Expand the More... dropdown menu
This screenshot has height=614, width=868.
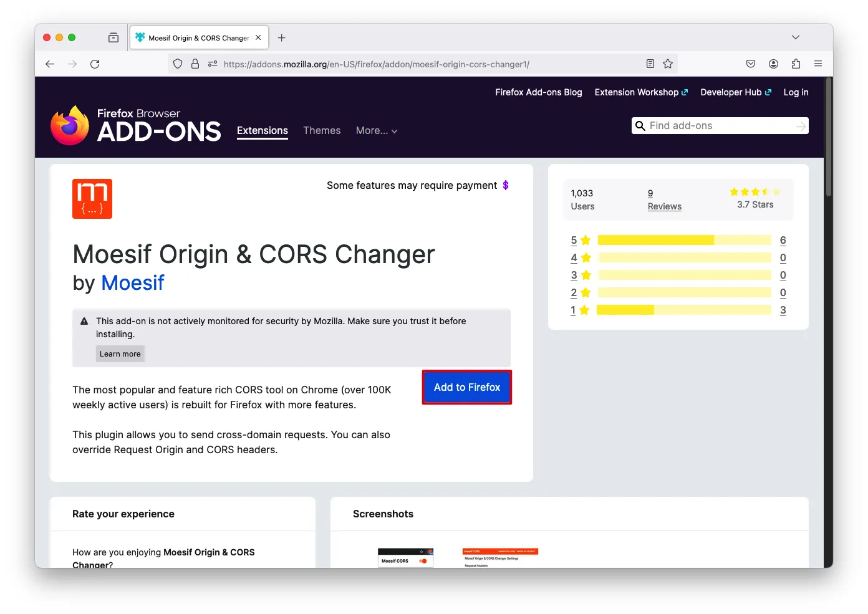tap(376, 131)
